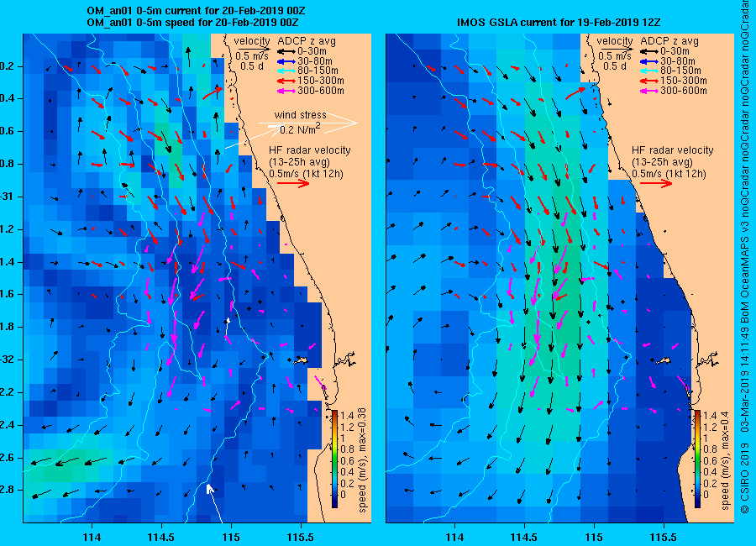Click 'ADCP z avg' label in OM_an01 map
Viewport: 756px width, 546px height.
[306, 41]
